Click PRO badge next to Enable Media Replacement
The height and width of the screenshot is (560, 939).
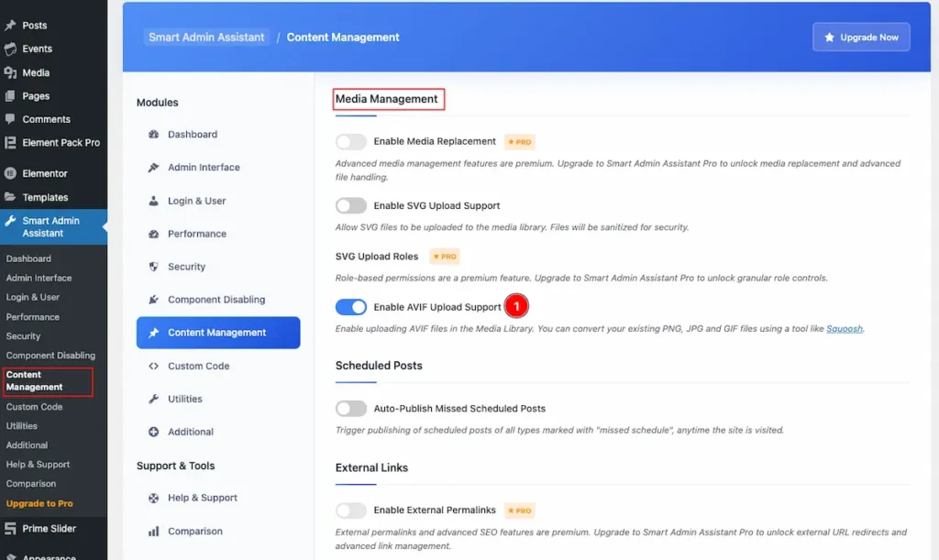(x=520, y=142)
